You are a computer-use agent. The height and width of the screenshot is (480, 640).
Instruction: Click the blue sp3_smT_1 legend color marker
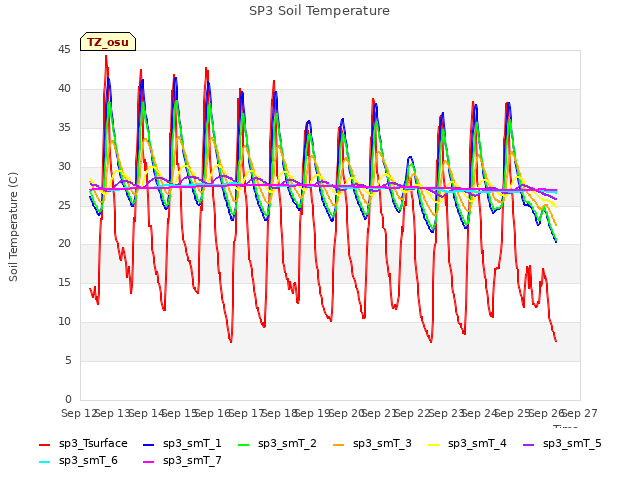coord(149,444)
